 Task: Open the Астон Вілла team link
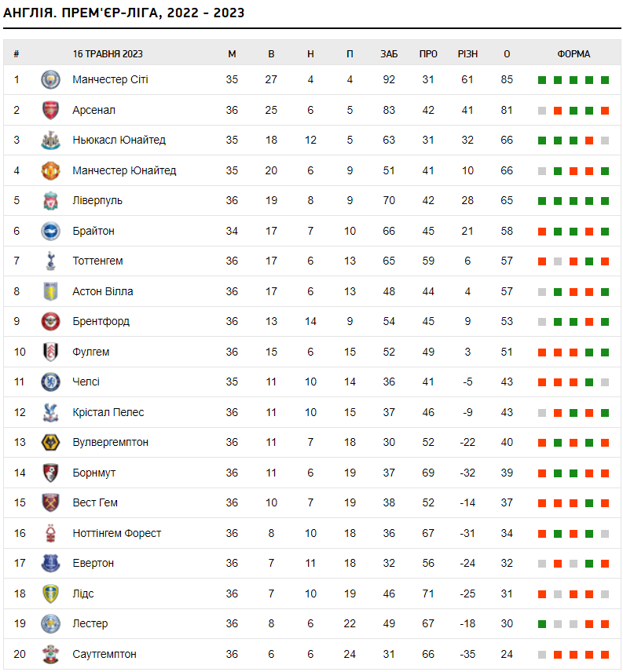(103, 291)
